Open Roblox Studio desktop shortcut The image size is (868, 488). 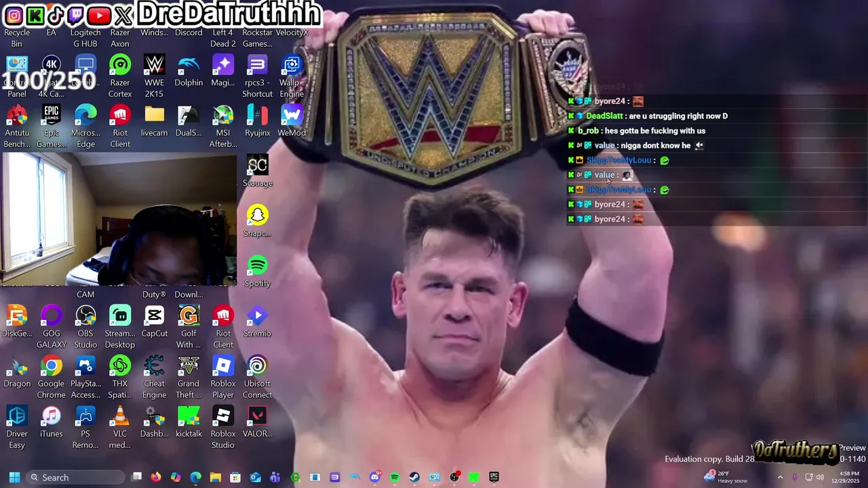pos(223,428)
